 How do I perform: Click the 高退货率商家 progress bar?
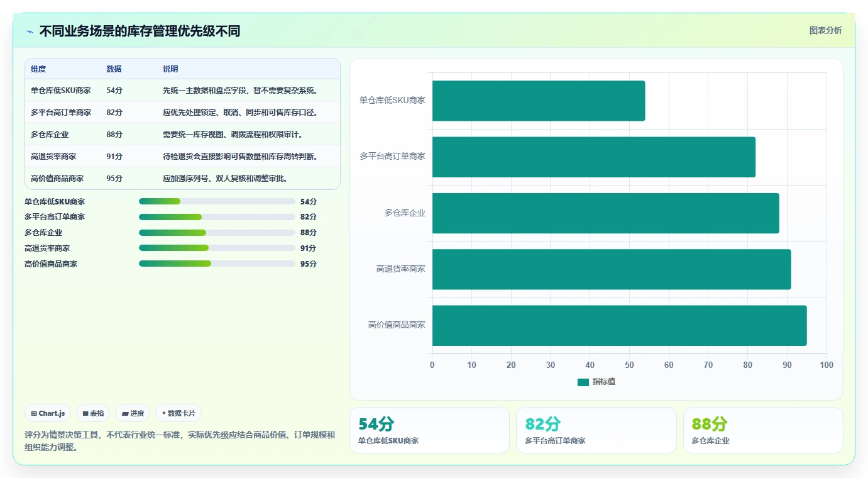tap(217, 248)
